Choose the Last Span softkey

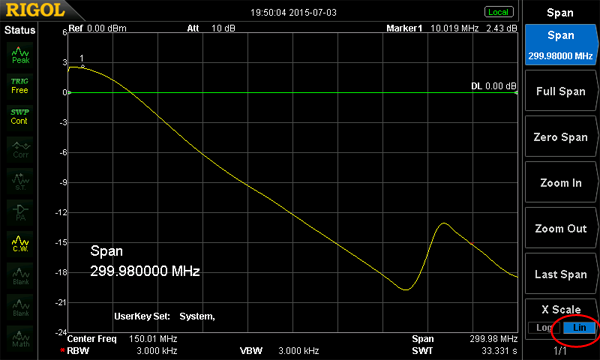(561, 274)
